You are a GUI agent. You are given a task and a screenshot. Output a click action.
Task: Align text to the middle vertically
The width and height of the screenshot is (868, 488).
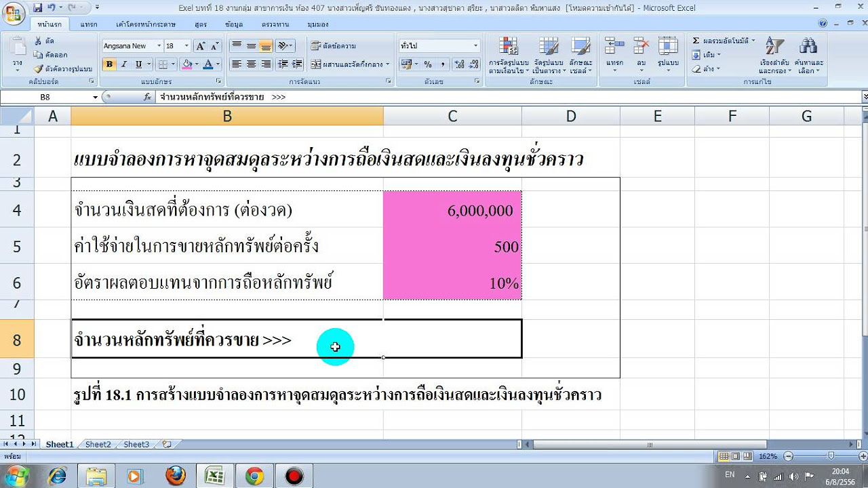coord(251,46)
